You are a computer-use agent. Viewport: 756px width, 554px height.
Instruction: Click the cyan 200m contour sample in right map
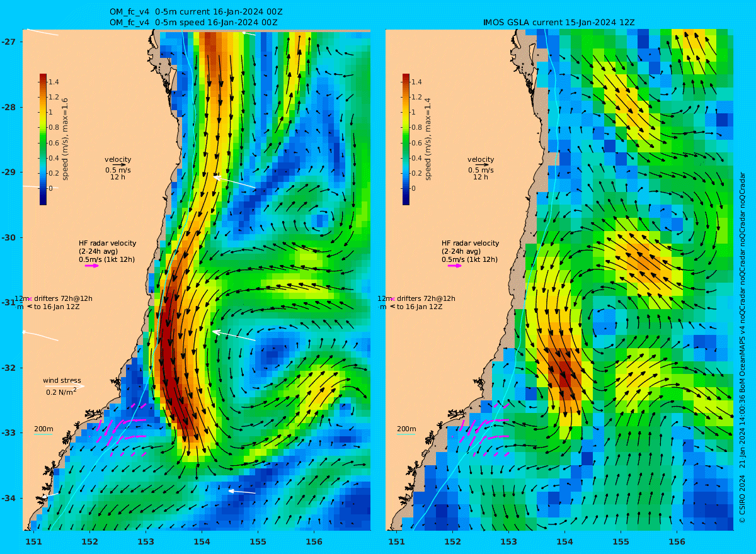pos(406,434)
